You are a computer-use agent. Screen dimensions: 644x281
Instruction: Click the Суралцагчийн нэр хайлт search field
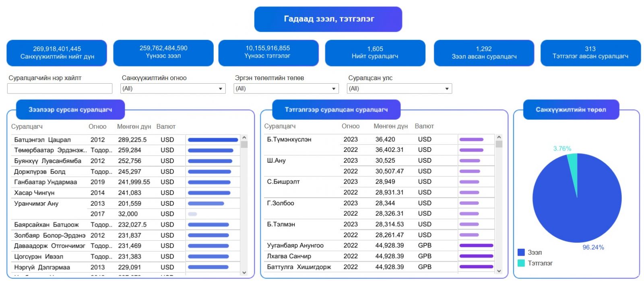tap(60, 89)
